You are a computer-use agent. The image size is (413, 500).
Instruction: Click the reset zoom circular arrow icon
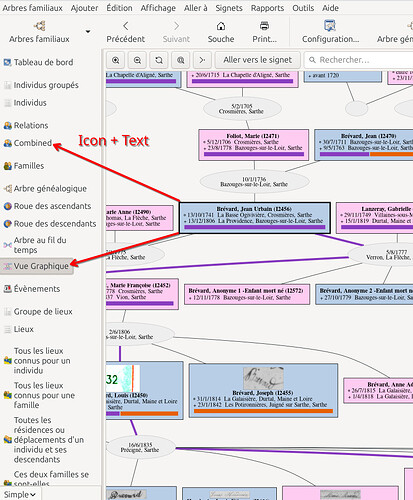tap(159, 60)
